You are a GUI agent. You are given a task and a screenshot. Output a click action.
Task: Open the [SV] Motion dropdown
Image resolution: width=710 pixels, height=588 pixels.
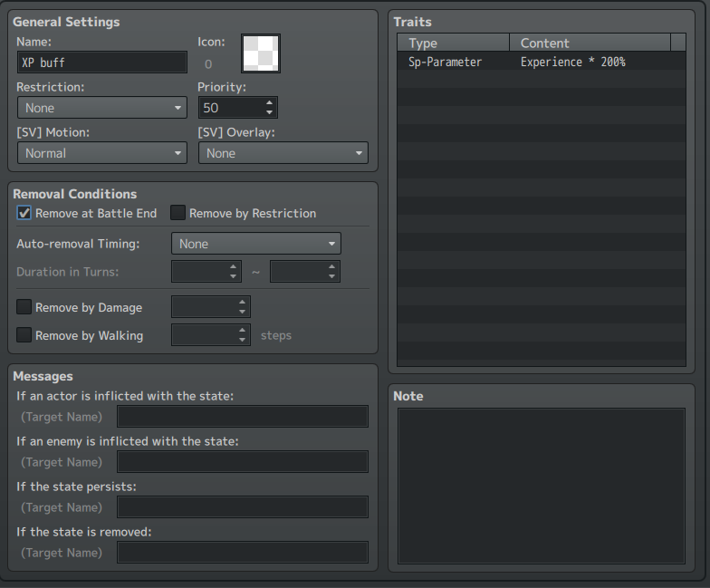(101, 153)
